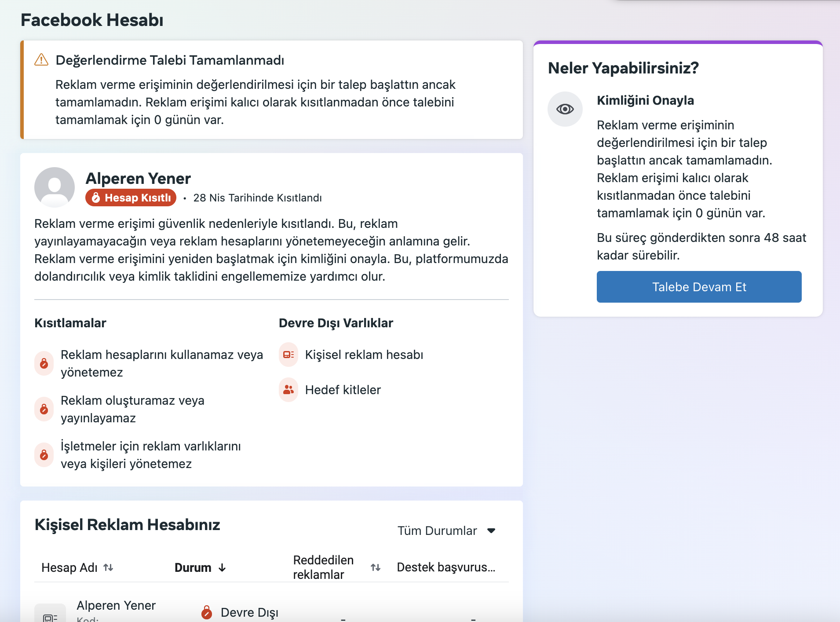The height and width of the screenshot is (622, 840).
Task: Click the eye icon beside Kimliğini Onayla
Action: pyautogui.click(x=565, y=109)
